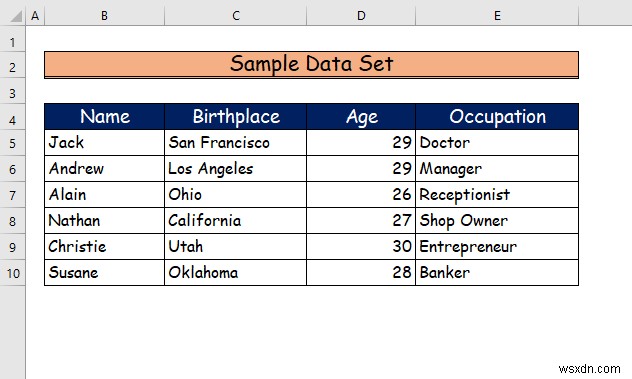
Task: Click the age cell showing 28
Action: point(361,273)
